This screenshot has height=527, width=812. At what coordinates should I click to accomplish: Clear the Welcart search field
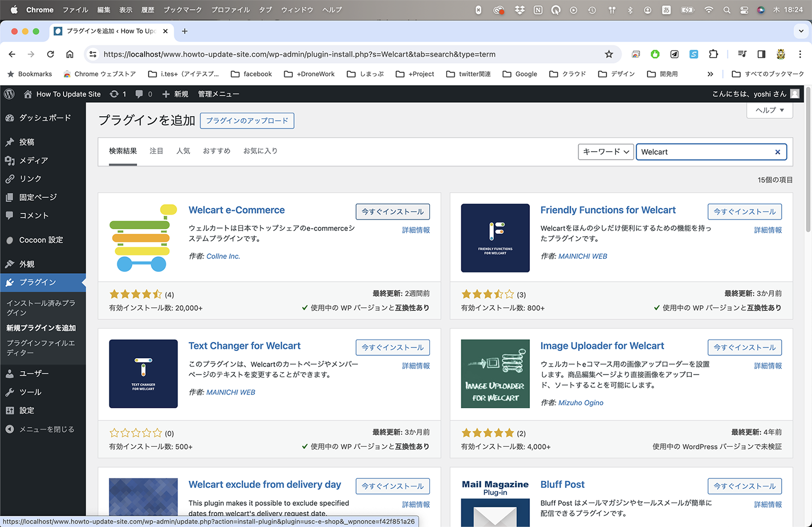[x=777, y=152]
